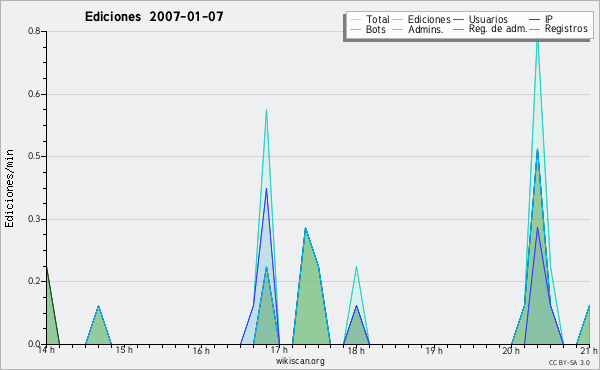Click the Bots orange line swatch in legend
Screen dimensions: 600x370
355,29
